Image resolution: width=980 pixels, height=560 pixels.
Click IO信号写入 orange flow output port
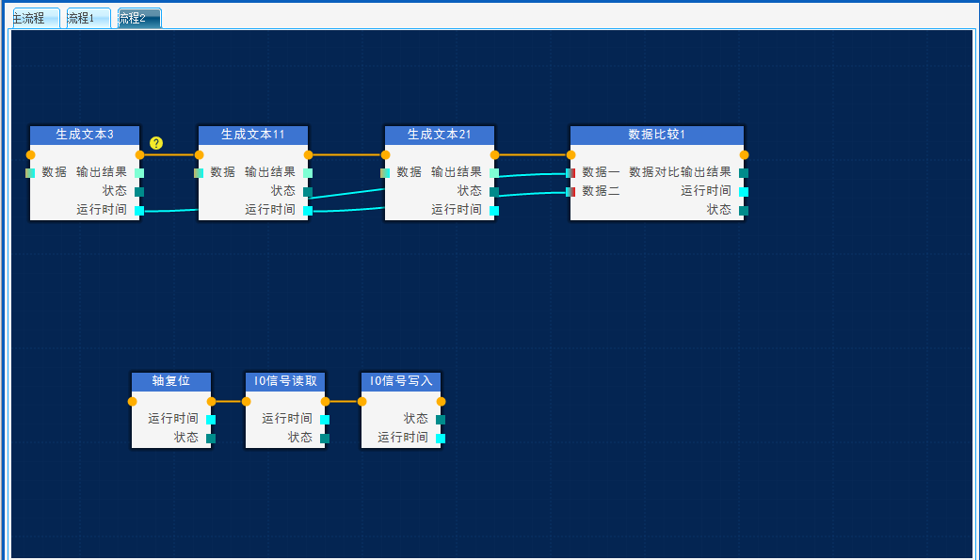(x=441, y=402)
